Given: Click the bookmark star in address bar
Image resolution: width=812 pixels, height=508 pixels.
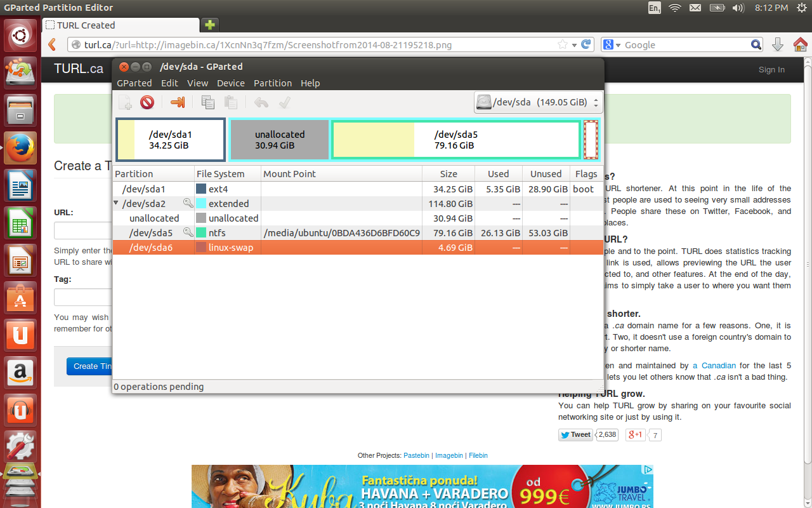Looking at the screenshot, I should (x=562, y=45).
